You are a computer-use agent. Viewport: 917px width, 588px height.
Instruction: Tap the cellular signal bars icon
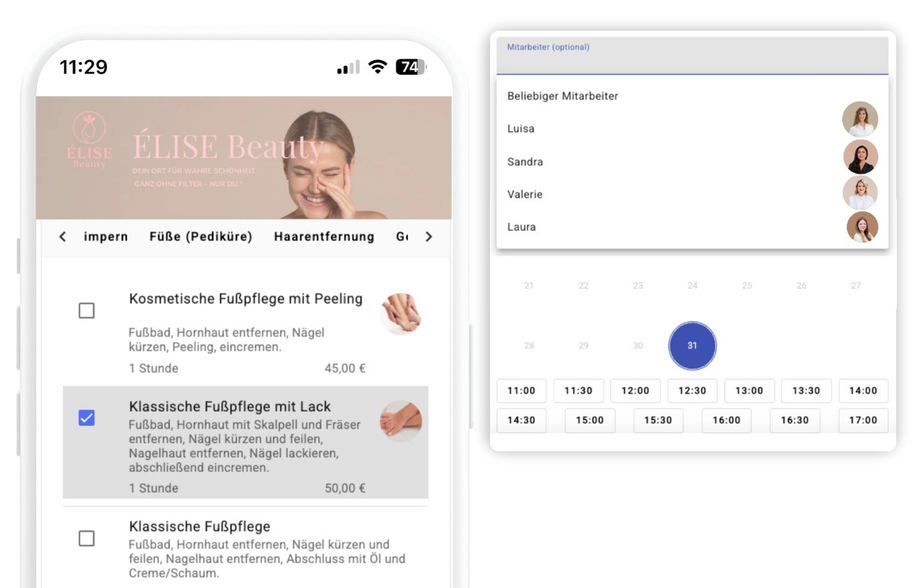coord(348,67)
